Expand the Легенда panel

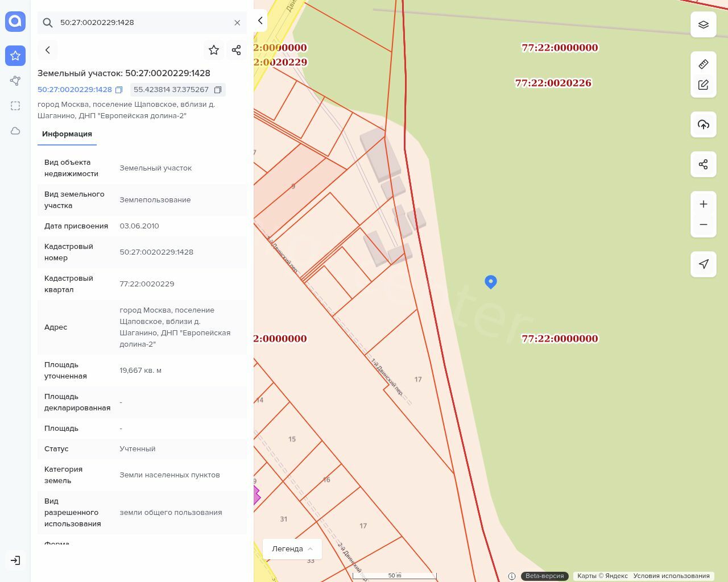click(x=292, y=549)
